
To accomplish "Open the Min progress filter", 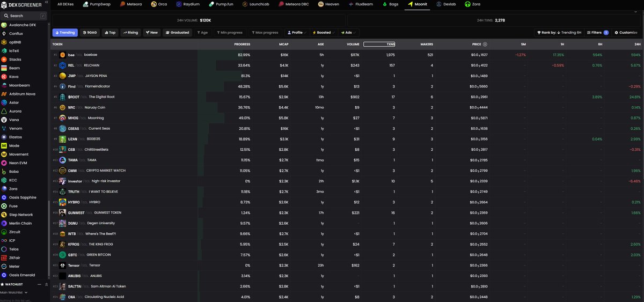I will tap(229, 32).
